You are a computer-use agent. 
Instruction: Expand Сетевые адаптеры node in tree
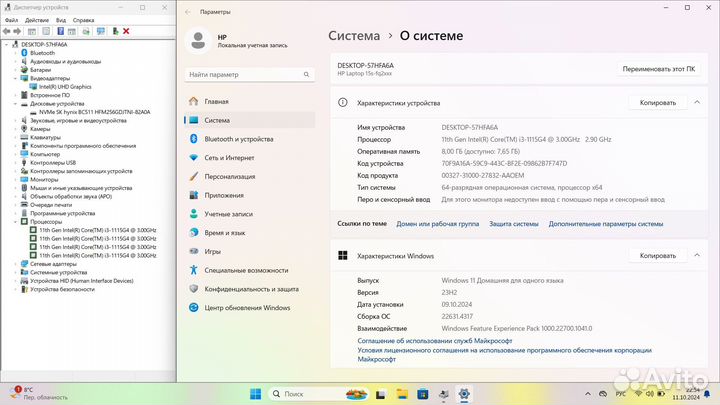pyautogui.click(x=15, y=264)
